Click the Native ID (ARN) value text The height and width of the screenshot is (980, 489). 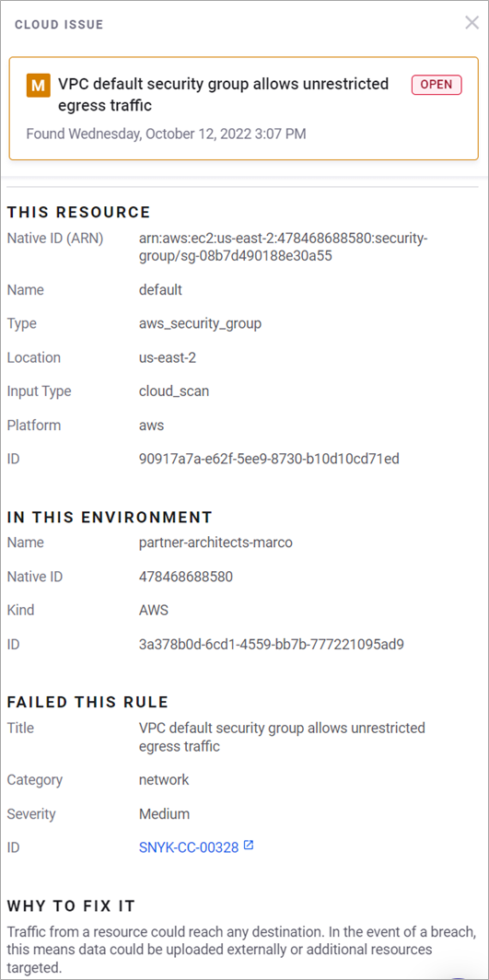tap(283, 246)
